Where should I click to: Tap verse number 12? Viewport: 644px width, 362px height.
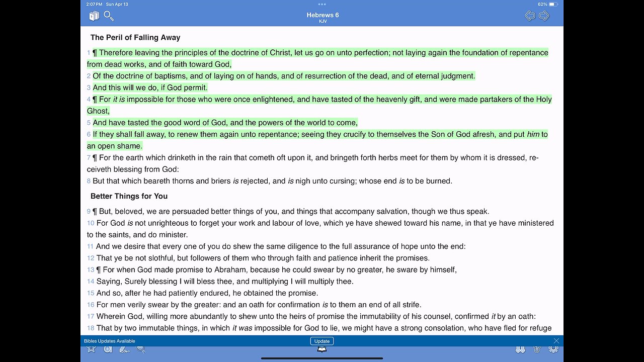click(x=91, y=258)
